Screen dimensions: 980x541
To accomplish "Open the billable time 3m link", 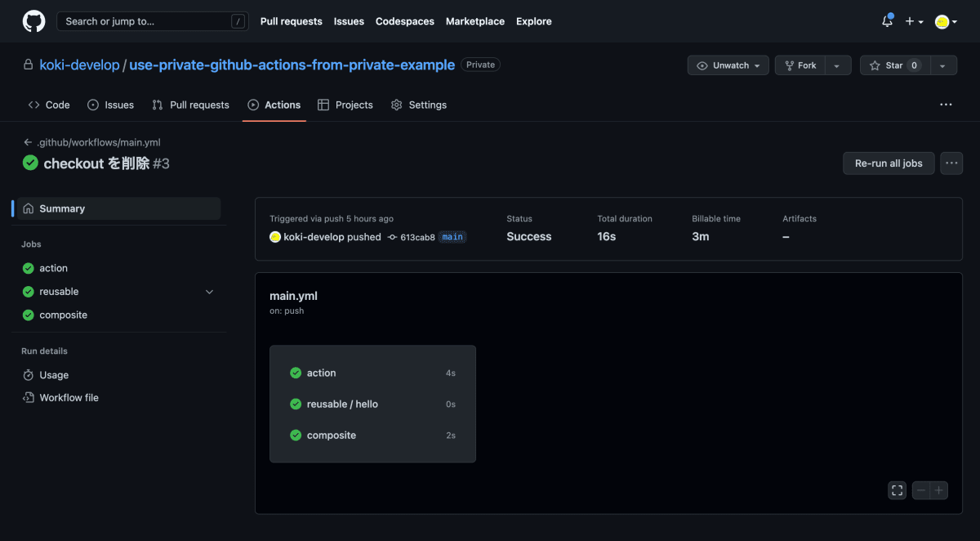I will (700, 236).
